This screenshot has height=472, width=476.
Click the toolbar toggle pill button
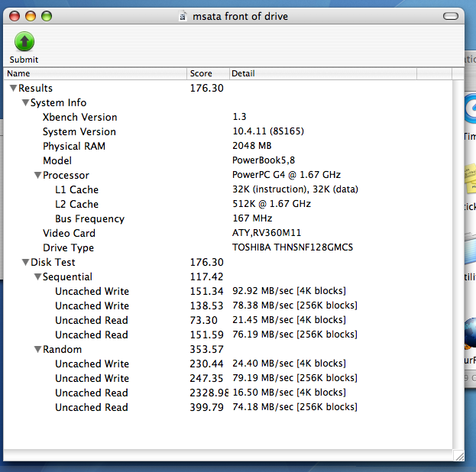451,16
